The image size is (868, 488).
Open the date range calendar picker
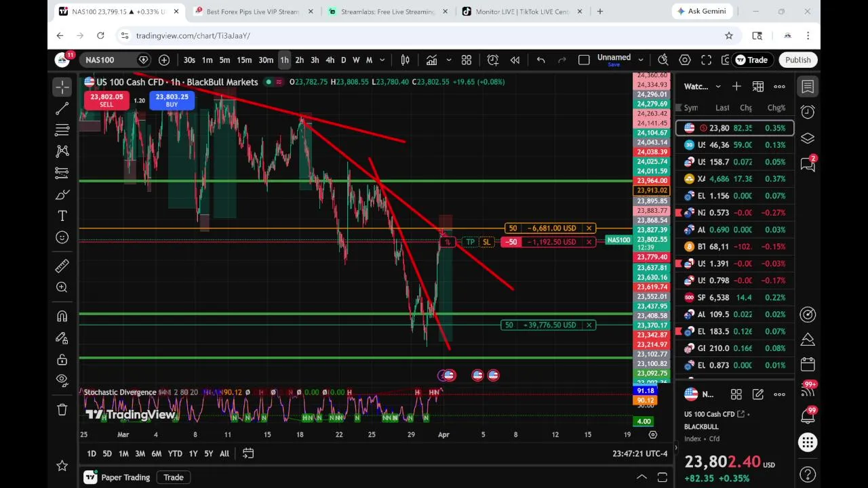click(x=248, y=453)
